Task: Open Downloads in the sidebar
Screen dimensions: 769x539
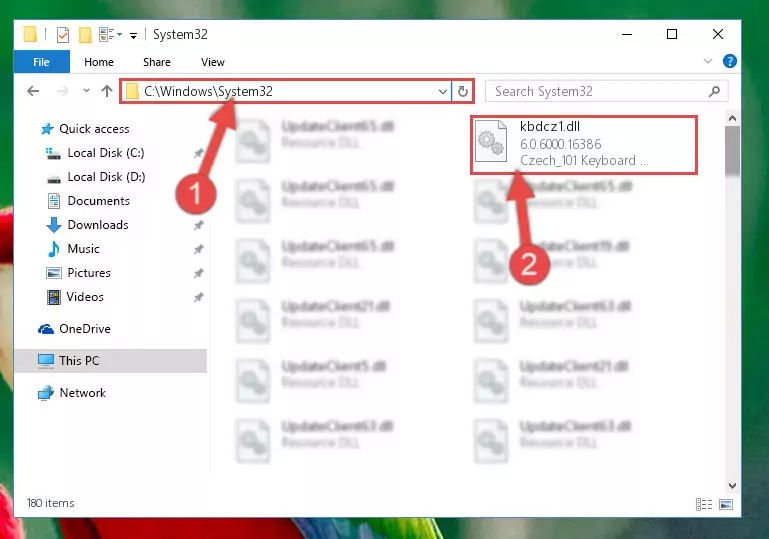Action: pyautogui.click(x=98, y=225)
